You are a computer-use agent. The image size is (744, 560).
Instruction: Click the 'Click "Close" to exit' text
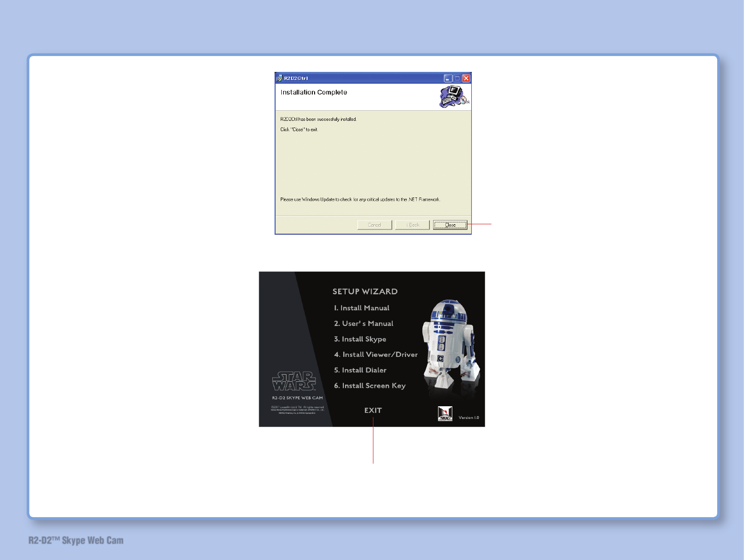point(299,129)
